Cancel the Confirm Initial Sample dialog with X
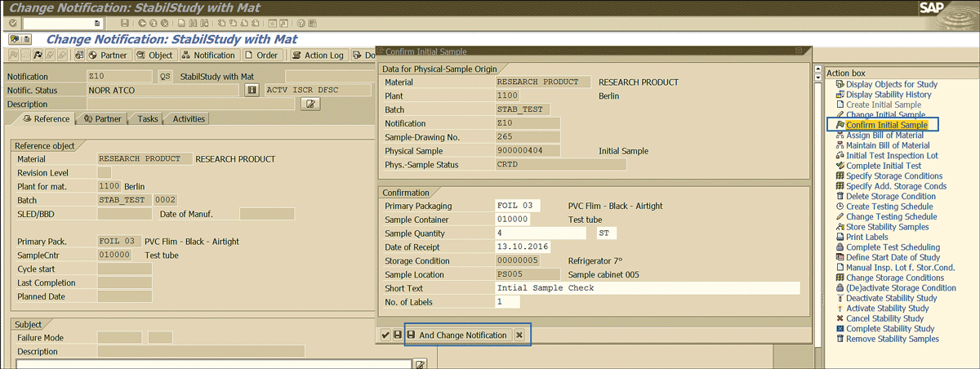980x369 pixels. tap(521, 336)
